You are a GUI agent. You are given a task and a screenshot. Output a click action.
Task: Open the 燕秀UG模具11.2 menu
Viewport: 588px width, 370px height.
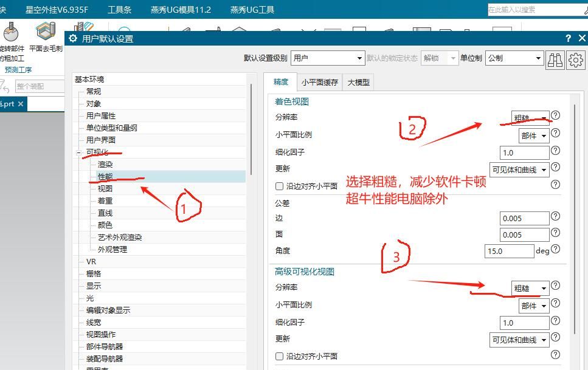[x=179, y=9]
